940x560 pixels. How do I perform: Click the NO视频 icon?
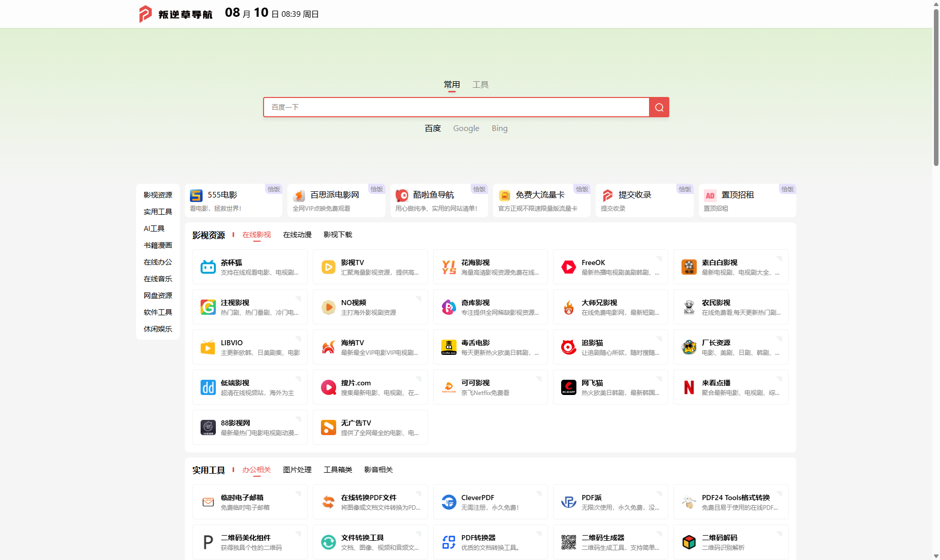pos(329,307)
